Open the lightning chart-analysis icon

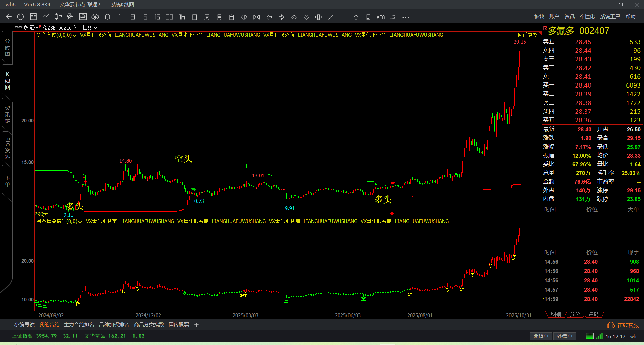(x=70, y=17)
